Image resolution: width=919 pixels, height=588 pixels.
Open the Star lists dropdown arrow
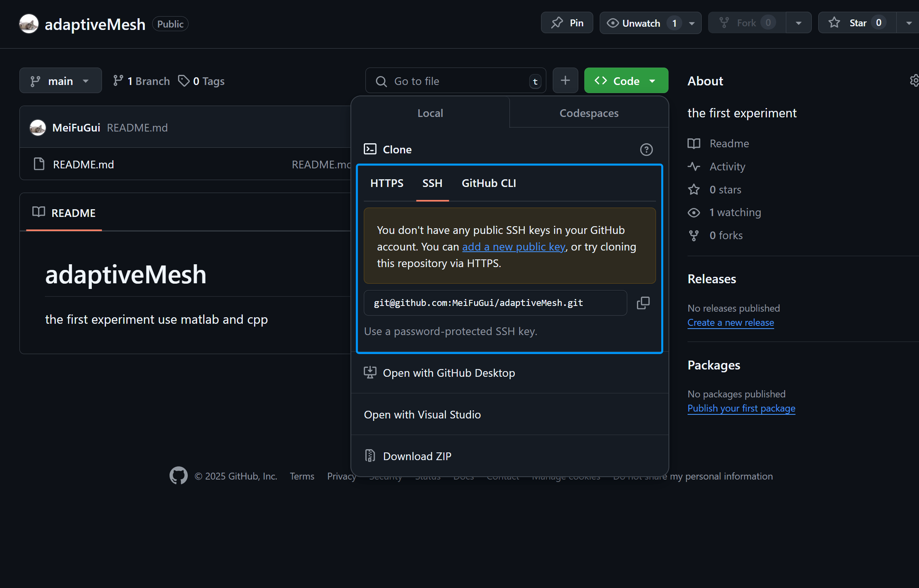(908, 23)
